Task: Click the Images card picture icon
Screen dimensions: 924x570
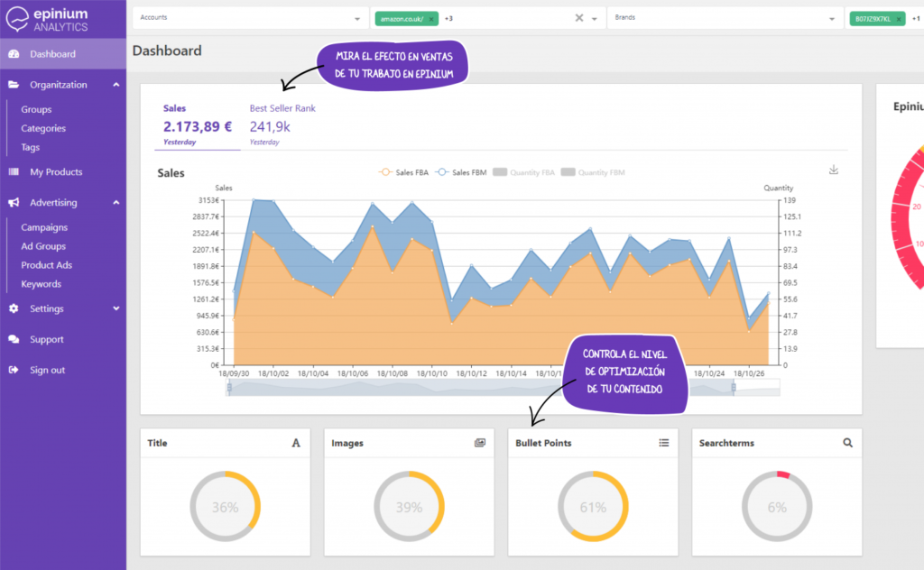Action: tap(480, 443)
